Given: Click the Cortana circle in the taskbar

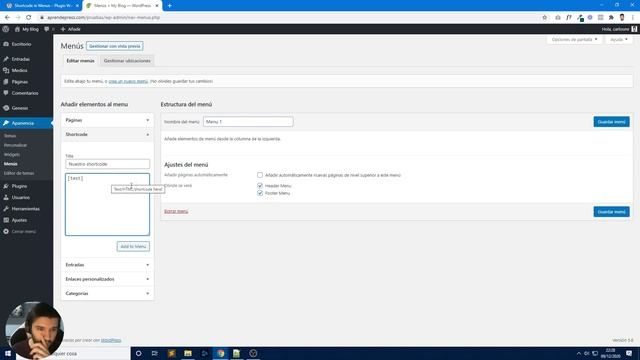Looking at the screenshot, I should pos(138,353).
